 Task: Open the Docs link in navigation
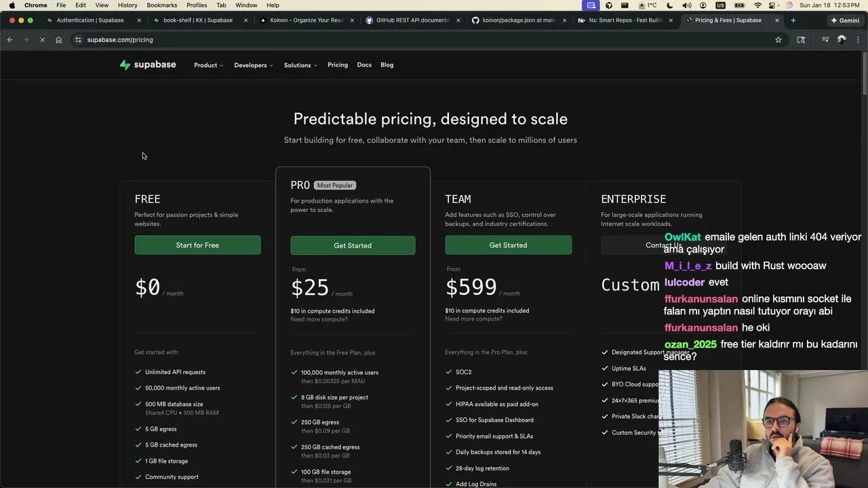[x=364, y=65]
